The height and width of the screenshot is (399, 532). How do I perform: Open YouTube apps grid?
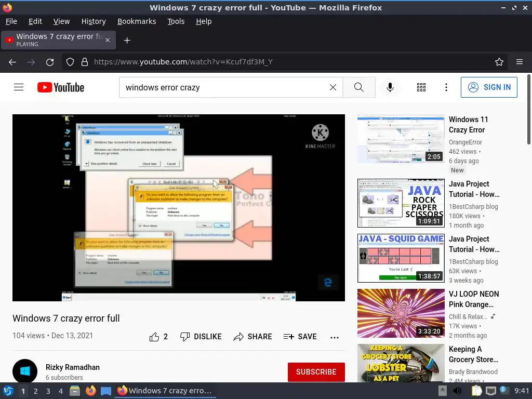(x=421, y=87)
